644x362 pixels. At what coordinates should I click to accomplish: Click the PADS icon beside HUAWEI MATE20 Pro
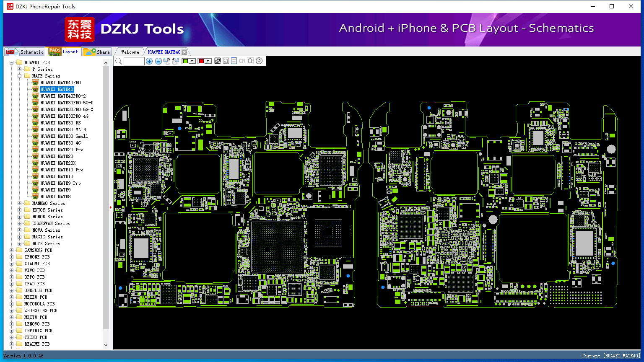(x=35, y=150)
